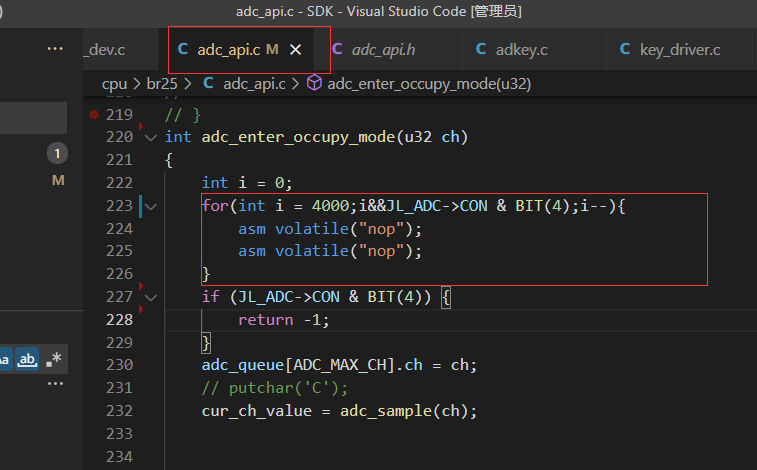Screen dimensions: 757x470
Task: Click C icon on key_driver.c tab
Action: (625, 49)
